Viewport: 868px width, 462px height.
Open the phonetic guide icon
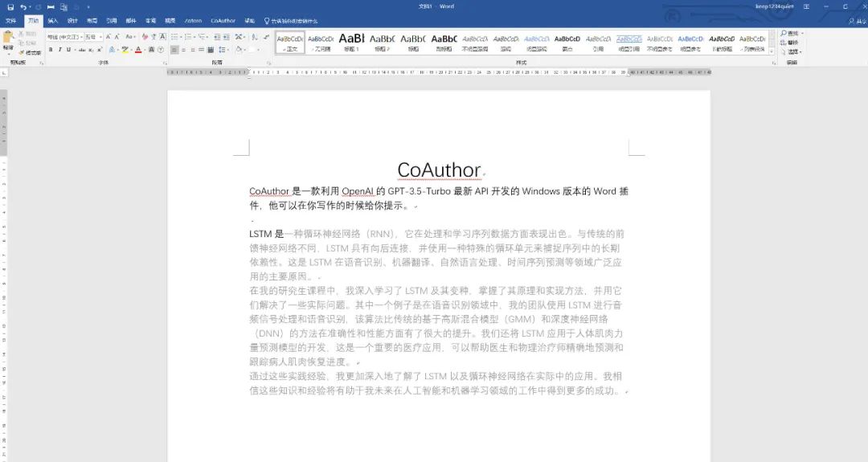(154, 36)
